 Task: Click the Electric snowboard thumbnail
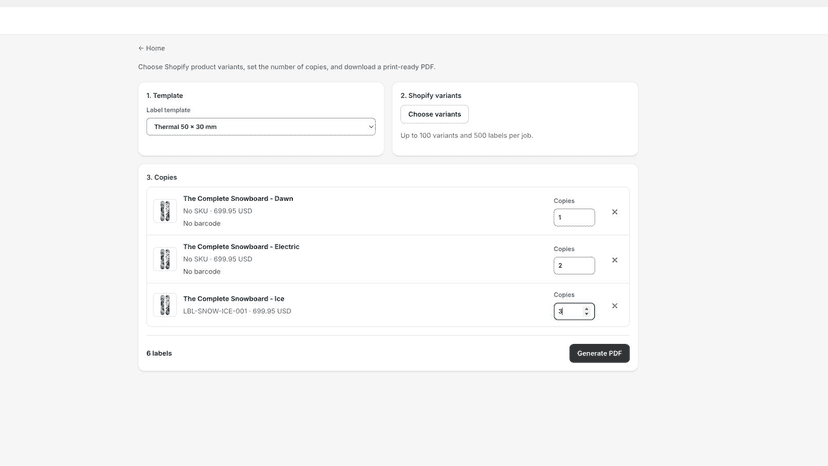pos(165,259)
